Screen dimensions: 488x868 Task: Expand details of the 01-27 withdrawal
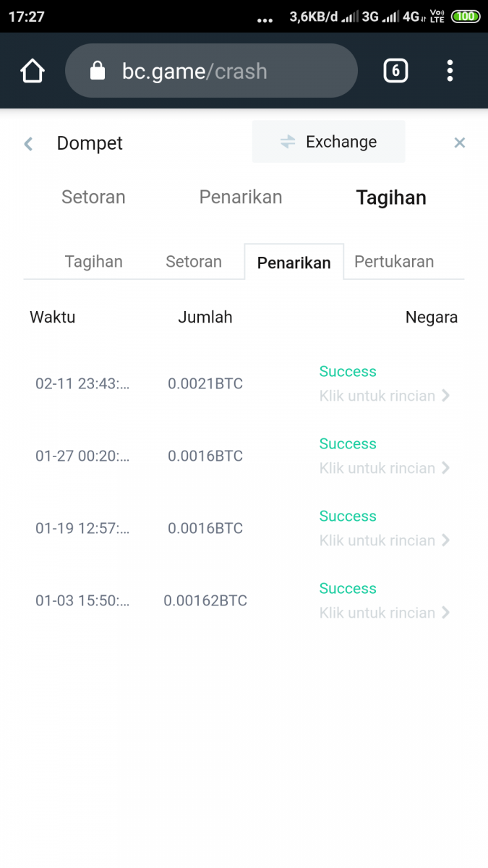click(x=384, y=468)
